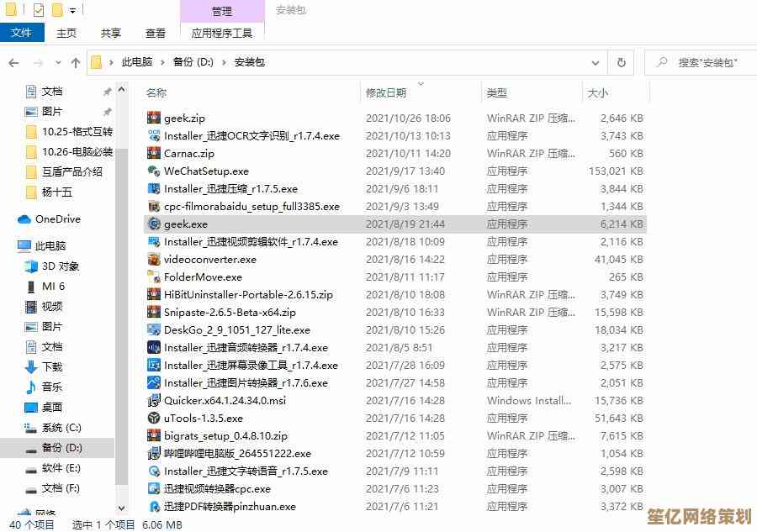
Task: Click the OneDrive cloud icon in sidebar
Action: tap(24, 219)
